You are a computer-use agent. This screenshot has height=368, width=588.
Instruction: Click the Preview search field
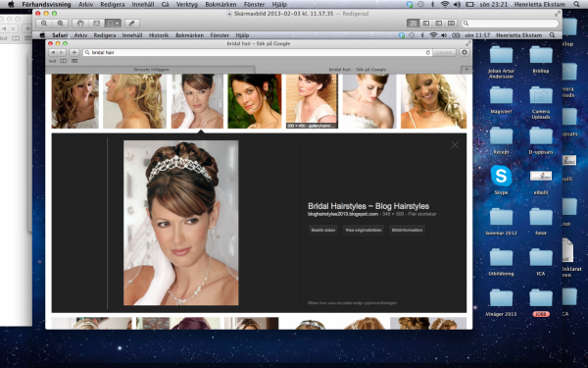pyautogui.click(x=510, y=24)
